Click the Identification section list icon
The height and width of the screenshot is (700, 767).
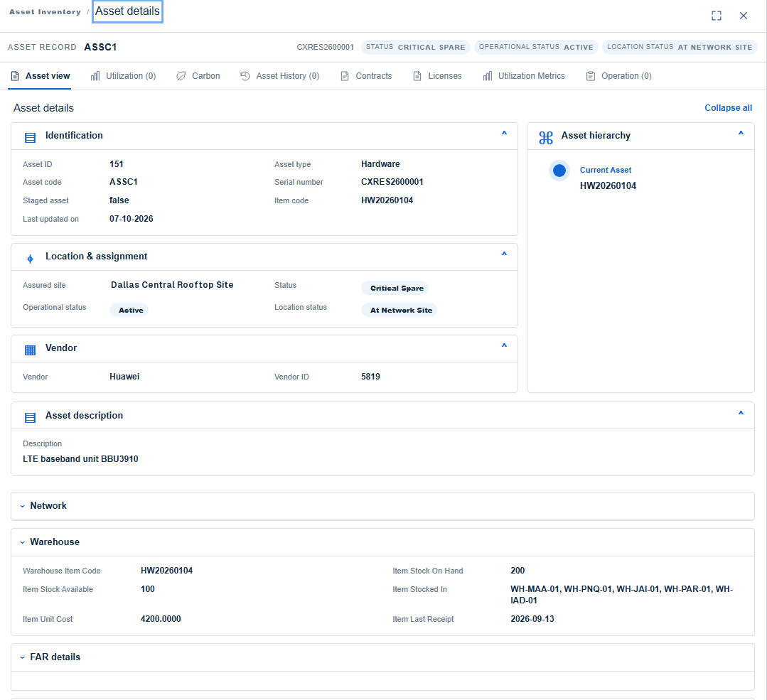click(30, 138)
